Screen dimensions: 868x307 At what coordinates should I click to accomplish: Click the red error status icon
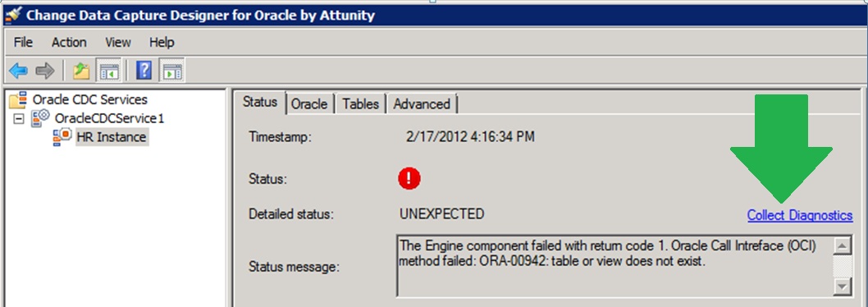[x=409, y=178]
